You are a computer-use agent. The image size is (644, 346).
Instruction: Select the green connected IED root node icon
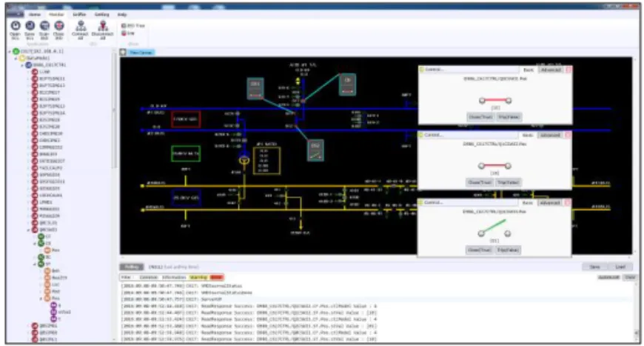pyautogui.click(x=16, y=51)
